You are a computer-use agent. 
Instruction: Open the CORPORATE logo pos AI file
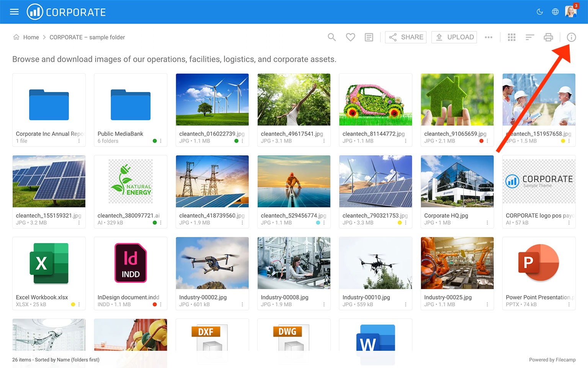pos(539,181)
